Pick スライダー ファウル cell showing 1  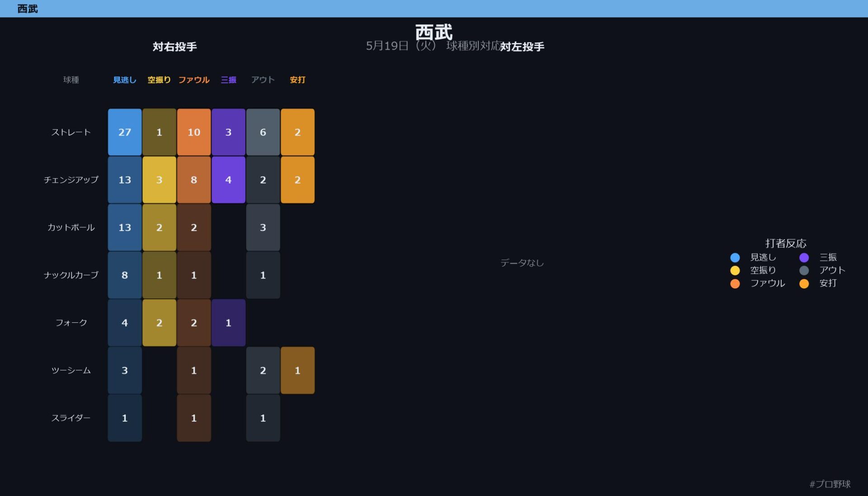[x=194, y=418]
